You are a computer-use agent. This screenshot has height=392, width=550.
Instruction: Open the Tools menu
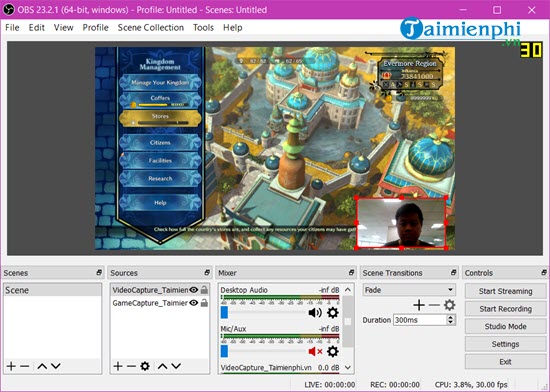click(x=203, y=28)
